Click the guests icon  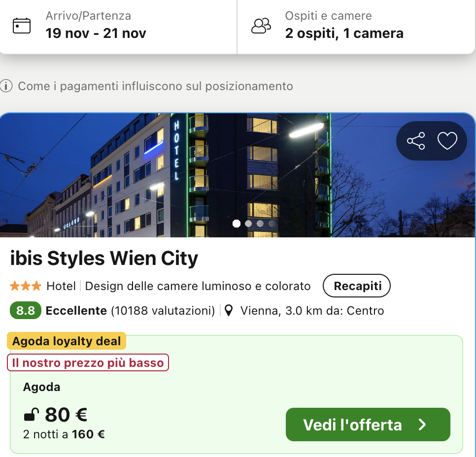click(261, 26)
